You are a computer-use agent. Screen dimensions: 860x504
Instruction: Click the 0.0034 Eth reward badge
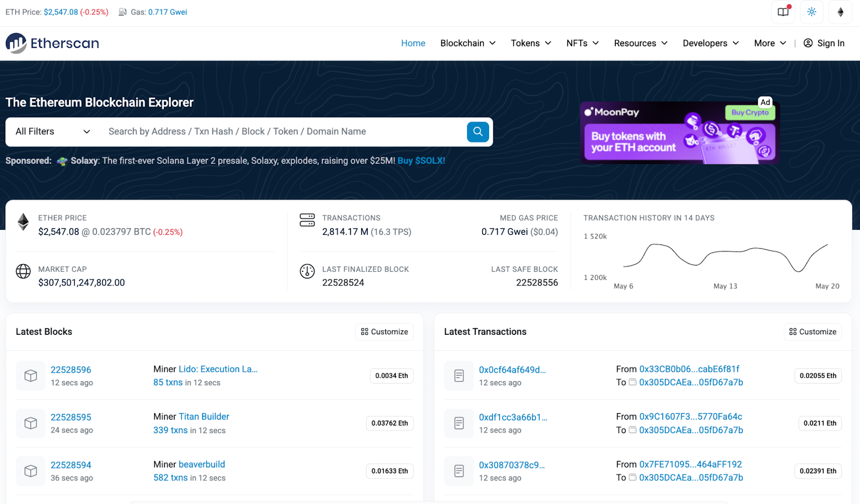391,376
